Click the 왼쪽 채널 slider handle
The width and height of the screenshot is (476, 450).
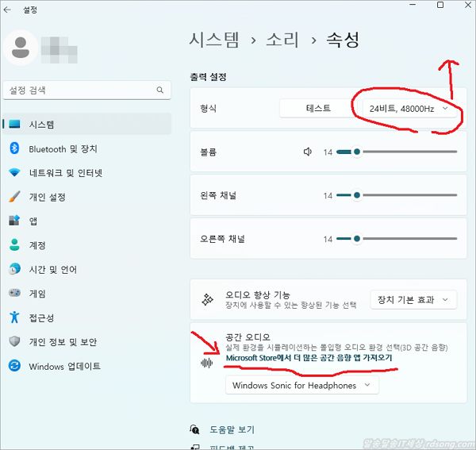click(357, 195)
